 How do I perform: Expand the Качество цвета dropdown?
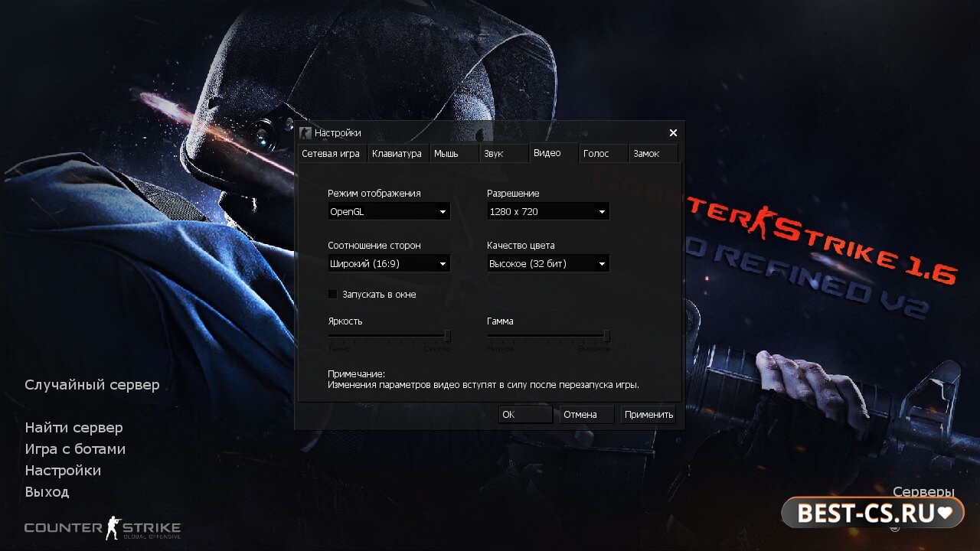pyautogui.click(x=548, y=264)
